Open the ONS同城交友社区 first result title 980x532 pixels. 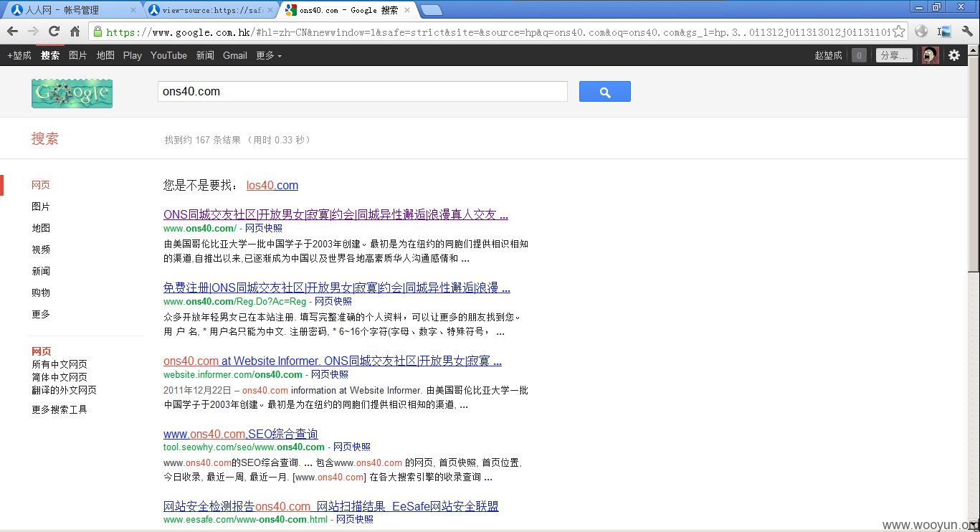click(336, 214)
